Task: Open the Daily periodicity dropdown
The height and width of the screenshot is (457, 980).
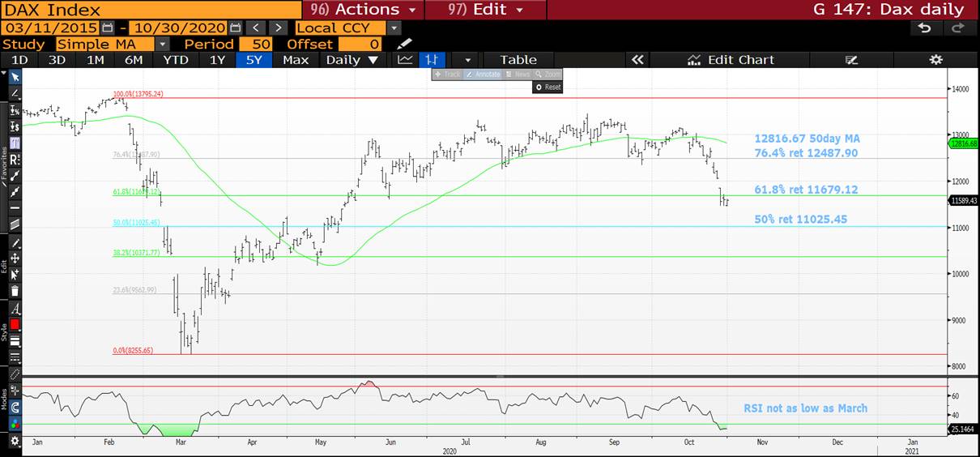Action: pyautogui.click(x=352, y=60)
